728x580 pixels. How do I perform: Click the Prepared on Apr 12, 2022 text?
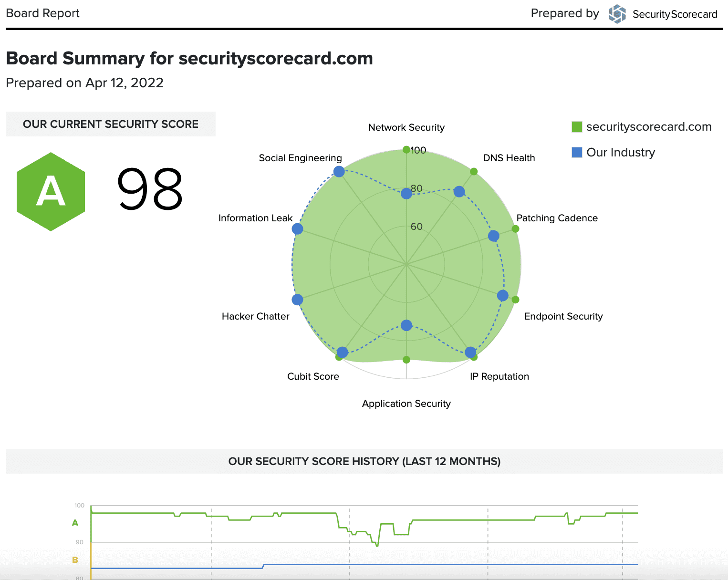click(84, 83)
